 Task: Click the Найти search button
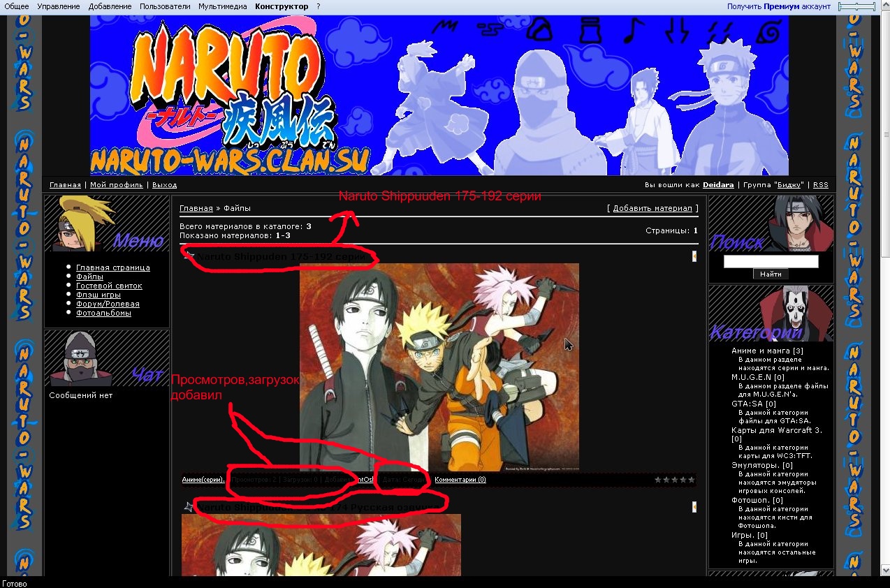tap(771, 274)
